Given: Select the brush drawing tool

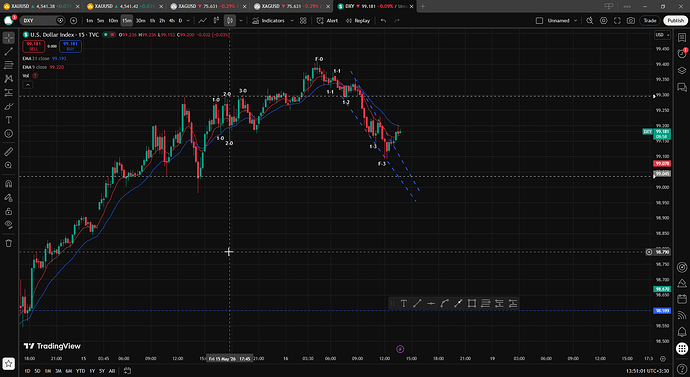Looking at the screenshot, I should [8, 106].
